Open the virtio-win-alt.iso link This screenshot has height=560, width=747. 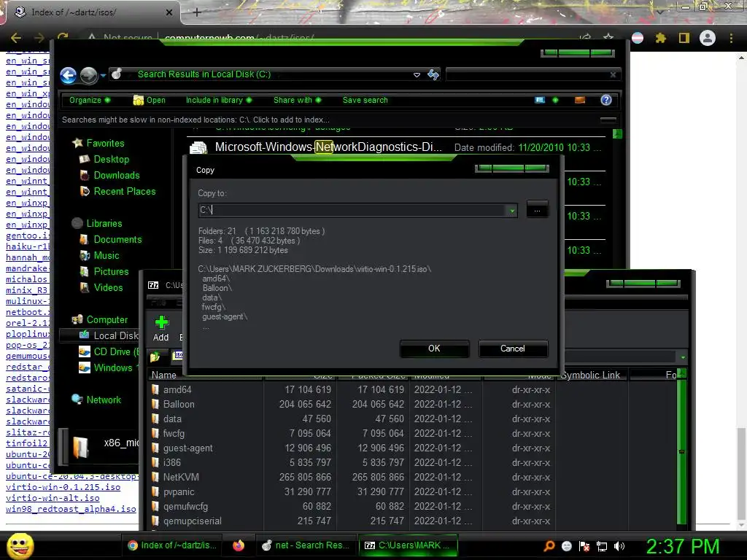click(53, 498)
